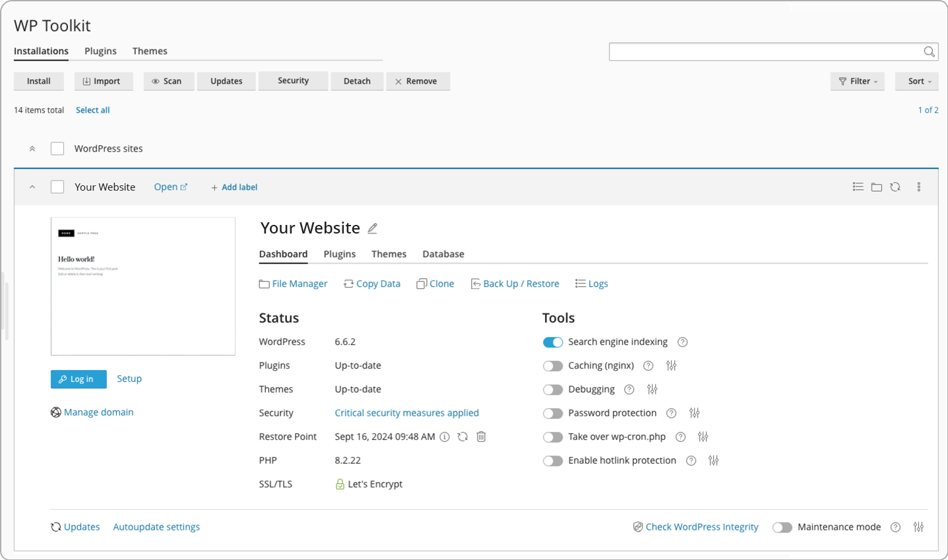Open the folder icon in Your Website row
Viewport: 948px width, 560px height.
[876, 187]
